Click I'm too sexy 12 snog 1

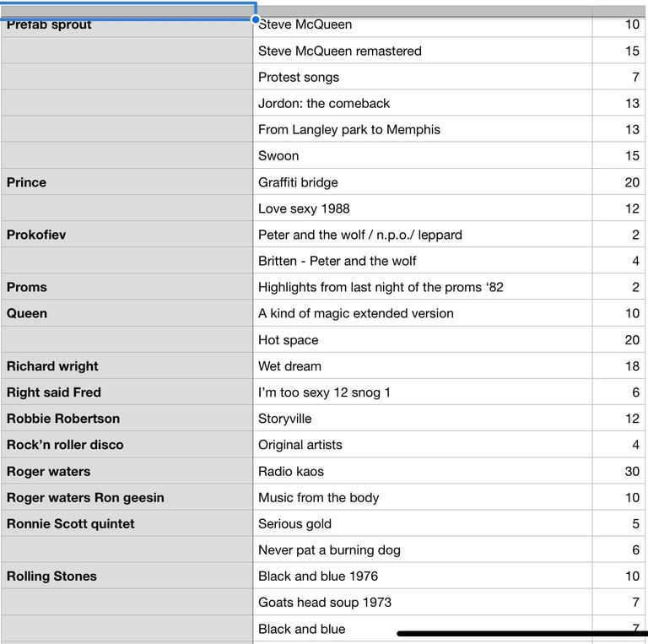click(423, 392)
